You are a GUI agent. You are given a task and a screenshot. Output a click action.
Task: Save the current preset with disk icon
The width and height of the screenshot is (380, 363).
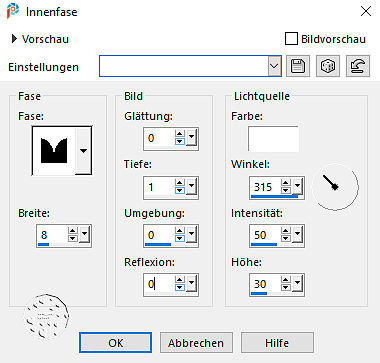tap(298, 66)
